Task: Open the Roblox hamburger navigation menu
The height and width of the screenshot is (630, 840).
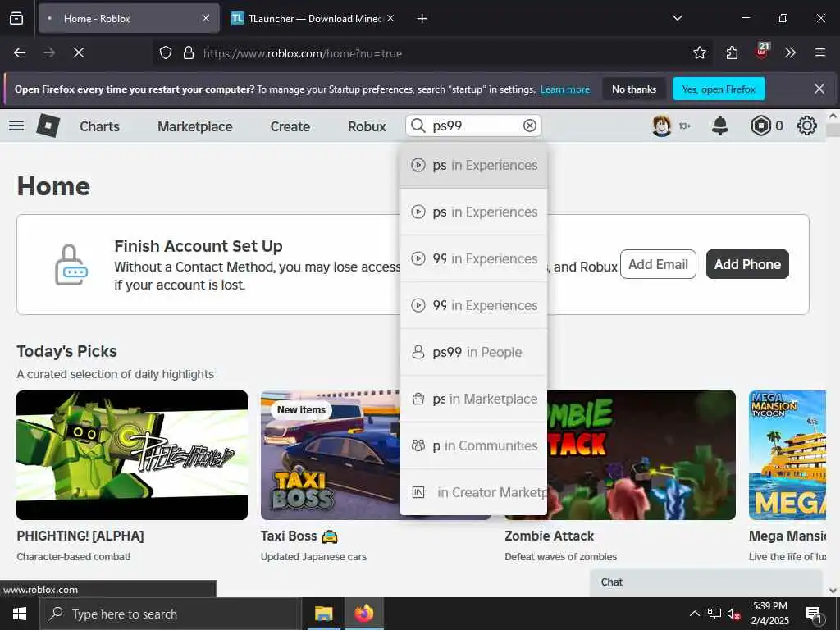Action: (x=16, y=126)
